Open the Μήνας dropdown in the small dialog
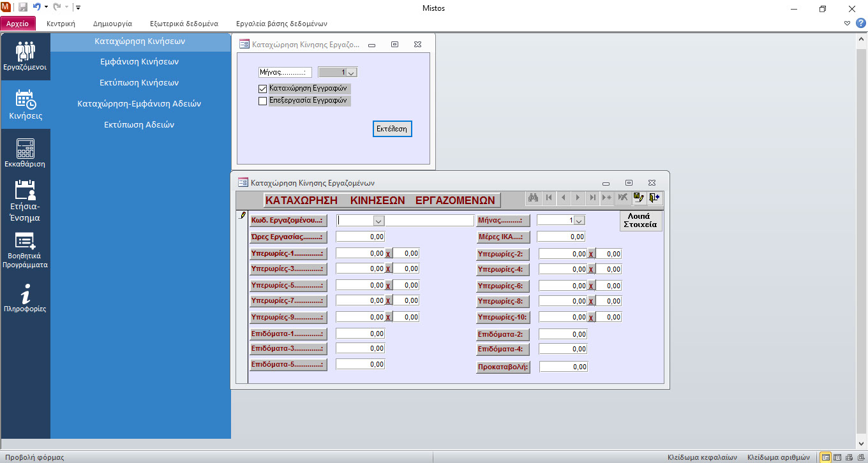868x463 pixels. point(351,73)
